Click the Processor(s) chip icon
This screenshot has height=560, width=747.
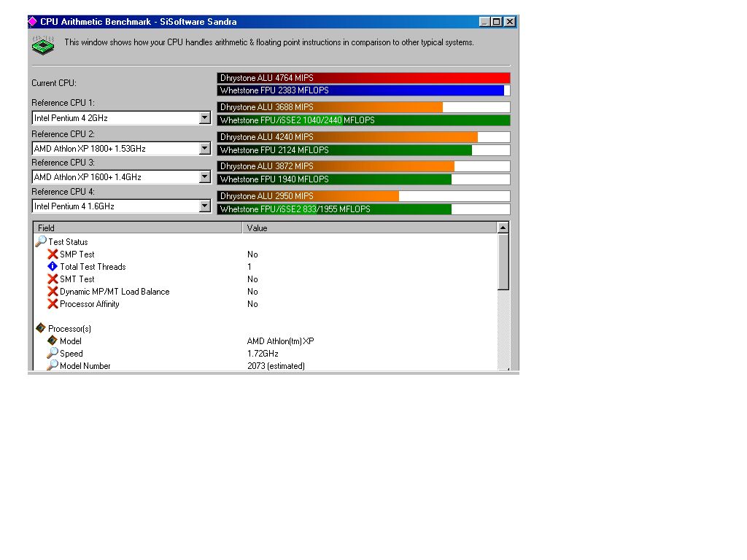point(41,328)
